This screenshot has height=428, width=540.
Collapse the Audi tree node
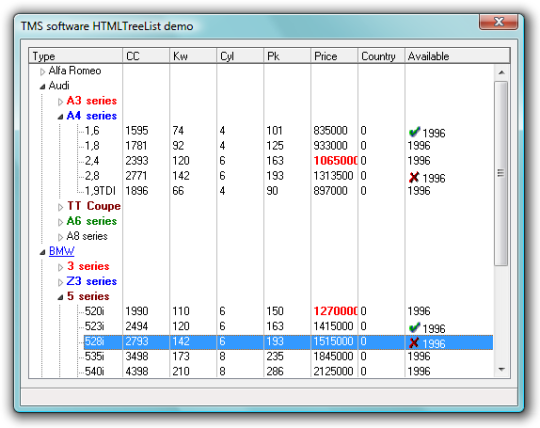(x=42, y=87)
